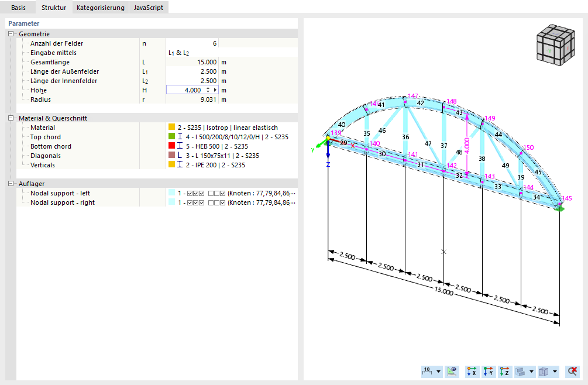This screenshot has width=588, height=385.
Task: Select the Material value 2 - S235 Isotrop
Action: (x=228, y=128)
